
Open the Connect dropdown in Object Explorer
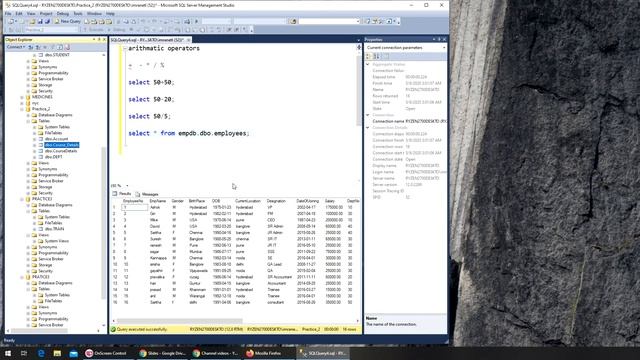16,47
